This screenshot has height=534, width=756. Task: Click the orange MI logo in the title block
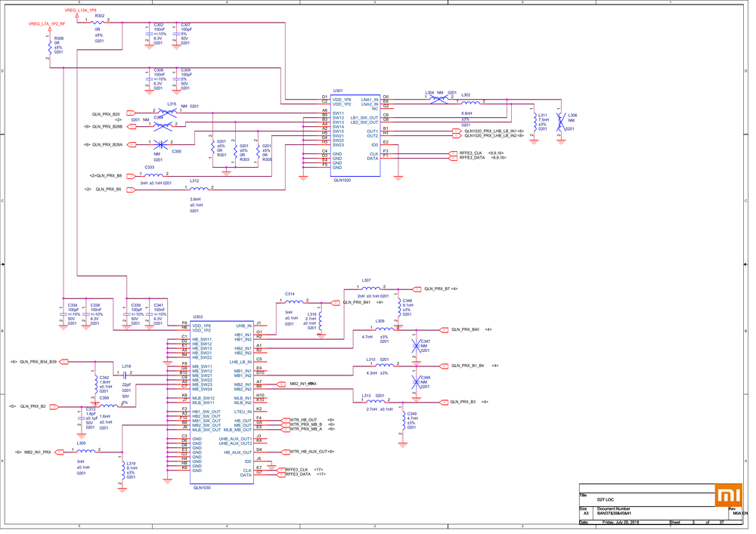(728, 495)
